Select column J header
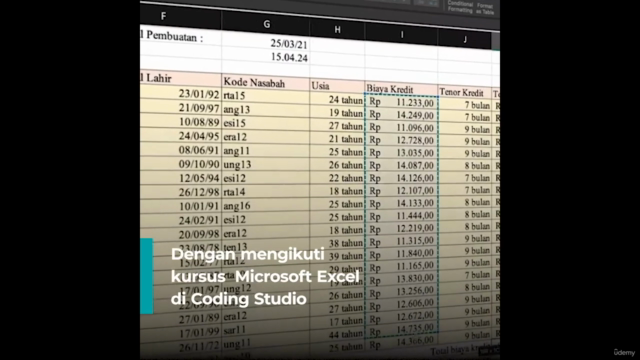 [465, 39]
